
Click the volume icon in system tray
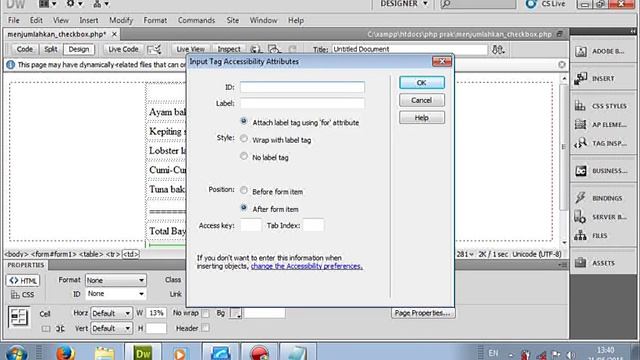(571, 355)
